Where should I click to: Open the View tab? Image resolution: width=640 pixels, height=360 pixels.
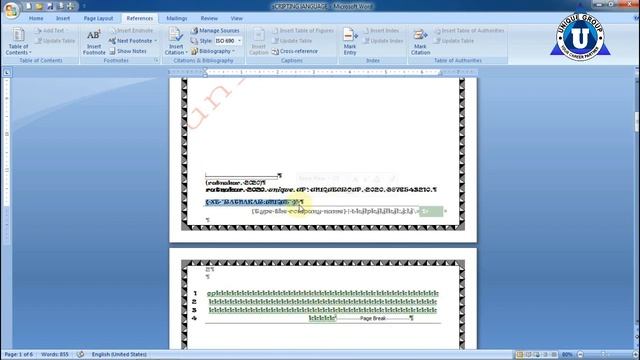pyautogui.click(x=236, y=18)
